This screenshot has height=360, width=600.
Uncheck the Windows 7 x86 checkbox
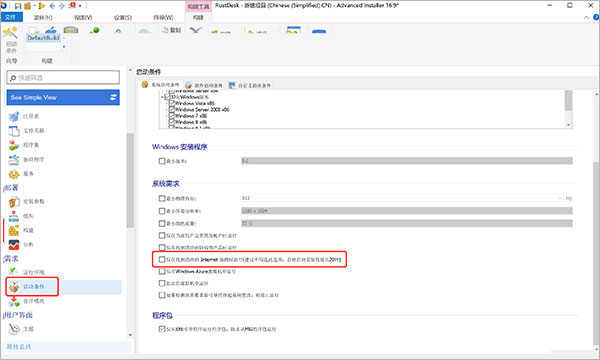[x=172, y=116]
